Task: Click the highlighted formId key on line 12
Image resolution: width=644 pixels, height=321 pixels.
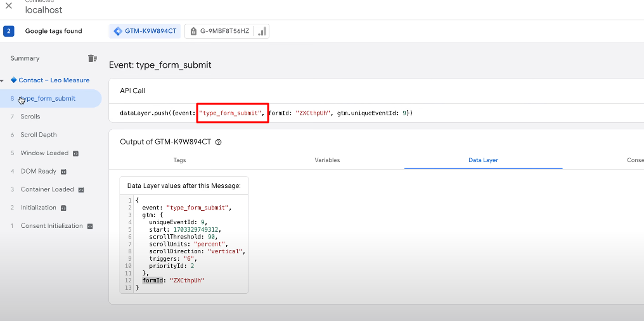Action: pos(154,280)
